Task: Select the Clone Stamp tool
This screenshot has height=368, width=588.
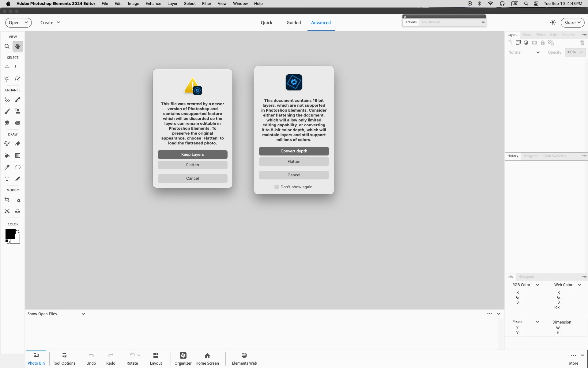Action: [18, 111]
